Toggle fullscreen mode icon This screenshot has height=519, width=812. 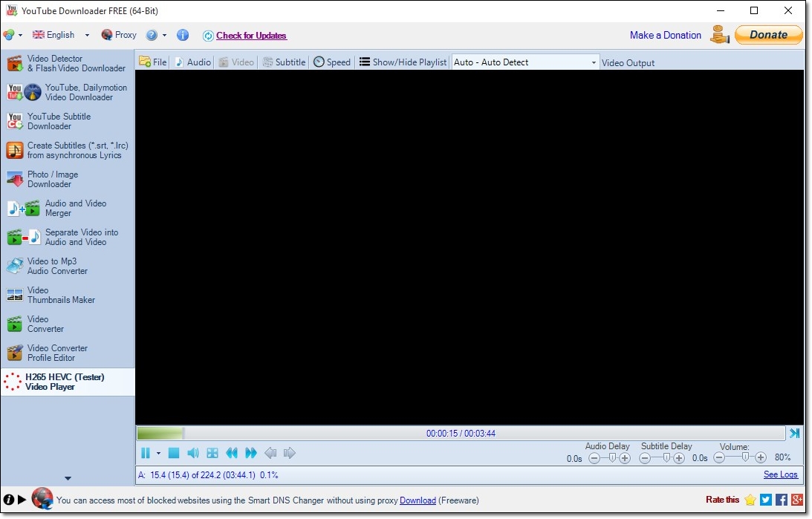(212, 453)
